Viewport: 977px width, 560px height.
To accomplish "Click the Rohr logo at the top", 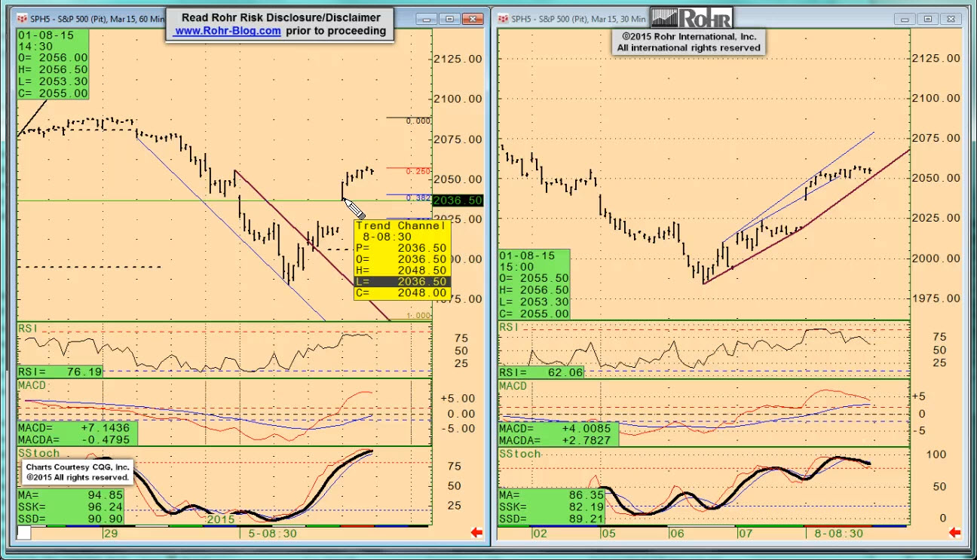I will tap(690, 18).
